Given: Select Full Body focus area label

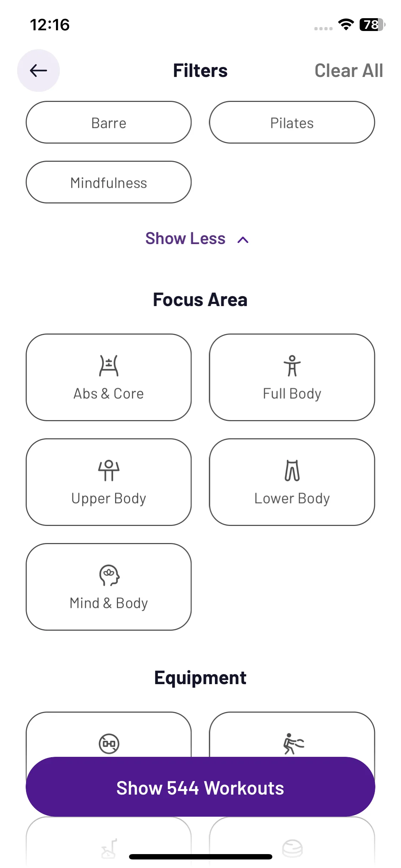Looking at the screenshot, I should coord(292,394).
